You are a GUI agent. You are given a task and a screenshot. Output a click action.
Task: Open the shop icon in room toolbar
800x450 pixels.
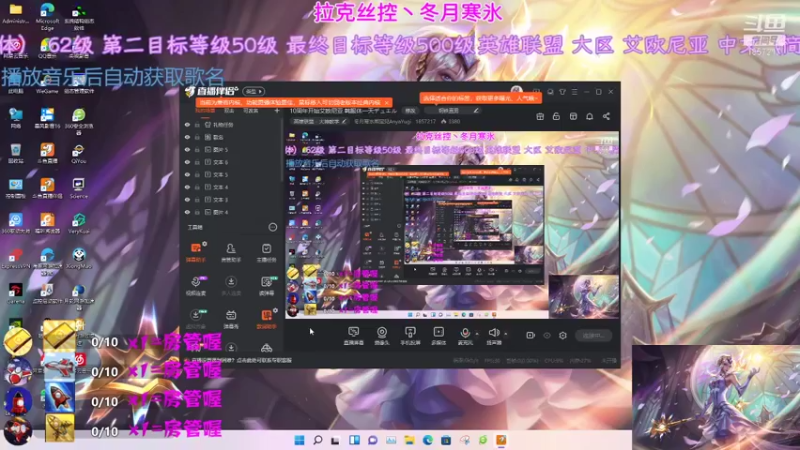573,116
